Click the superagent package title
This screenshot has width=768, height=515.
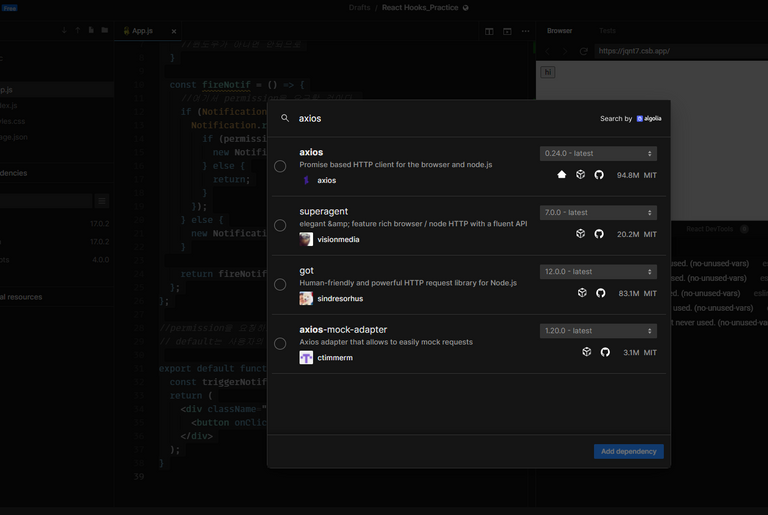[324, 212]
